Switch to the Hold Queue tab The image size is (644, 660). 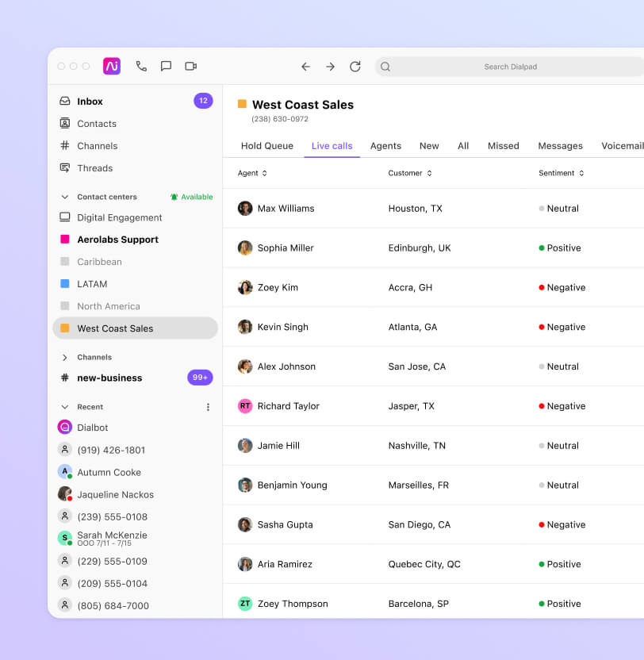pyautogui.click(x=266, y=146)
